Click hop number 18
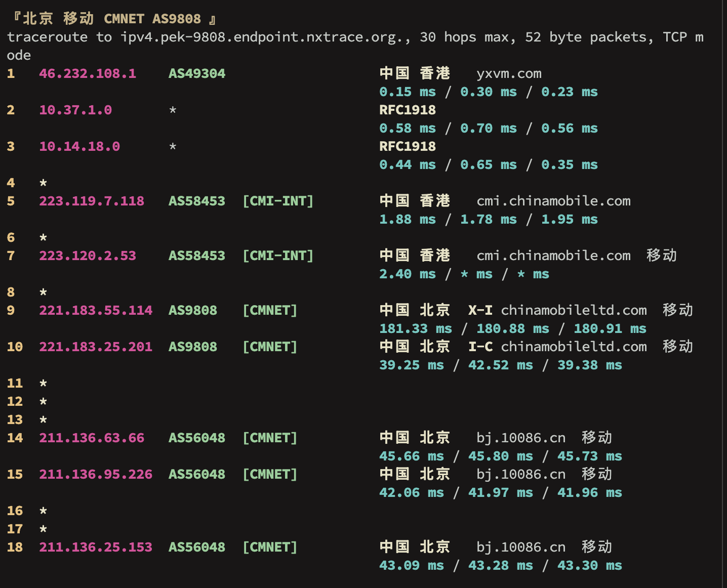 (15, 547)
